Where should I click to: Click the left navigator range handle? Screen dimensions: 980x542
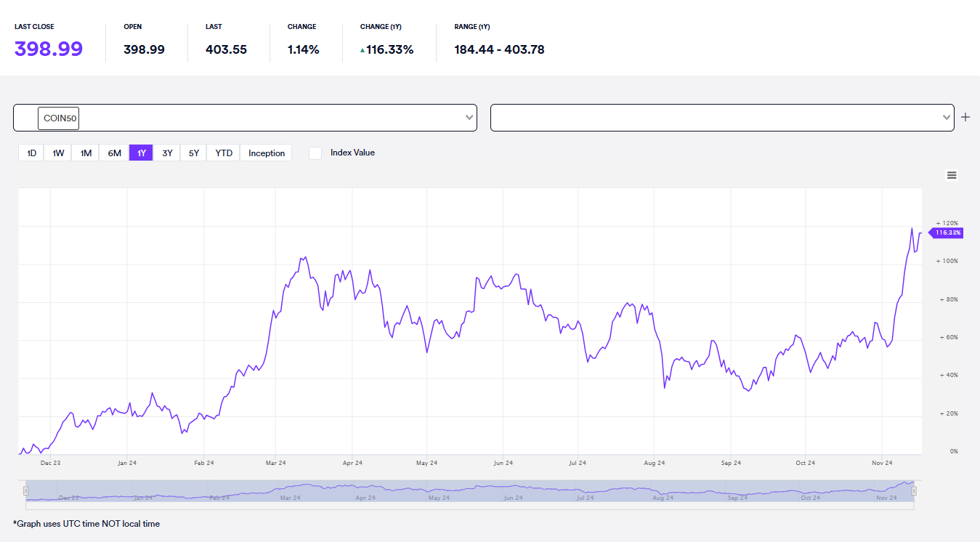coord(25,491)
